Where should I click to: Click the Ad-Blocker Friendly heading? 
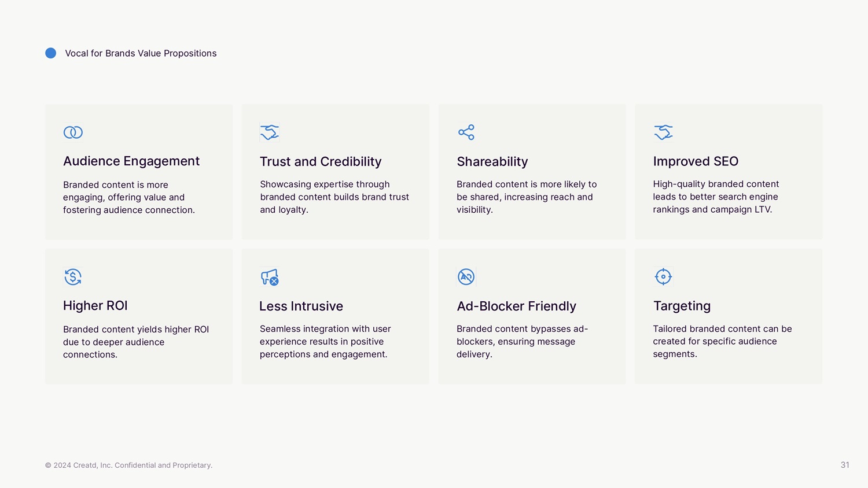point(516,306)
